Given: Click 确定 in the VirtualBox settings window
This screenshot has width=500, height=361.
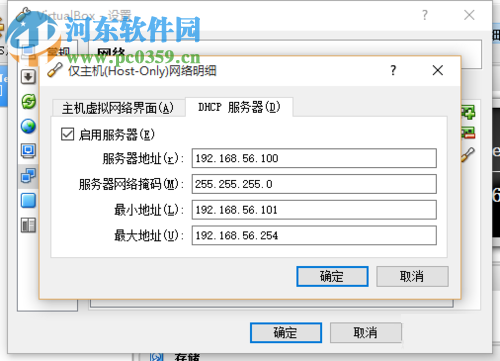Looking at the screenshot, I should 286,332.
